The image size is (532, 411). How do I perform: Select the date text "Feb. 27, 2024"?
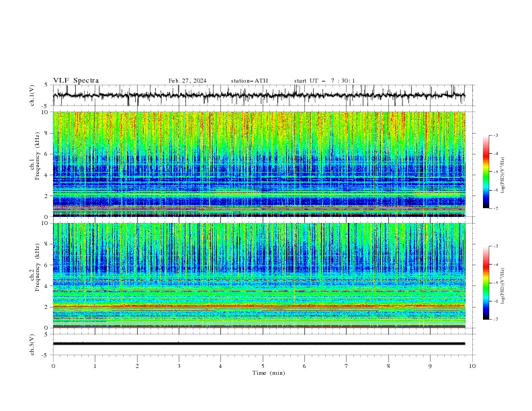click(x=187, y=81)
